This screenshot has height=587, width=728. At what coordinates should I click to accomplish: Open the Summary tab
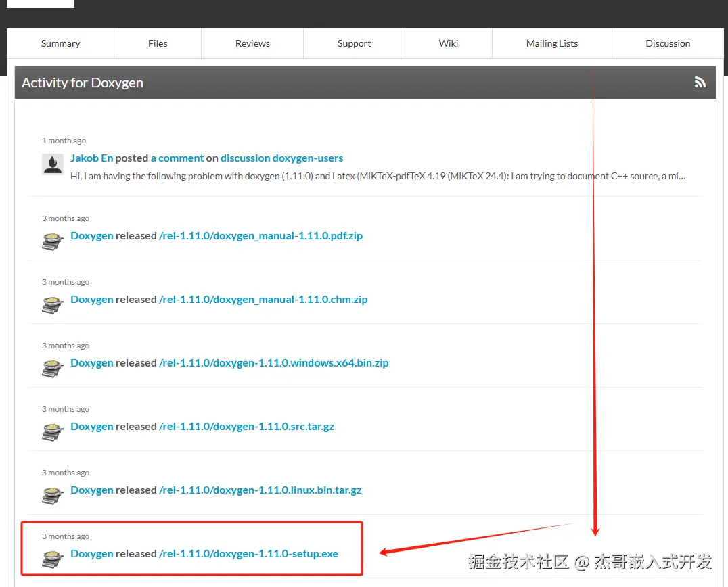coord(60,43)
